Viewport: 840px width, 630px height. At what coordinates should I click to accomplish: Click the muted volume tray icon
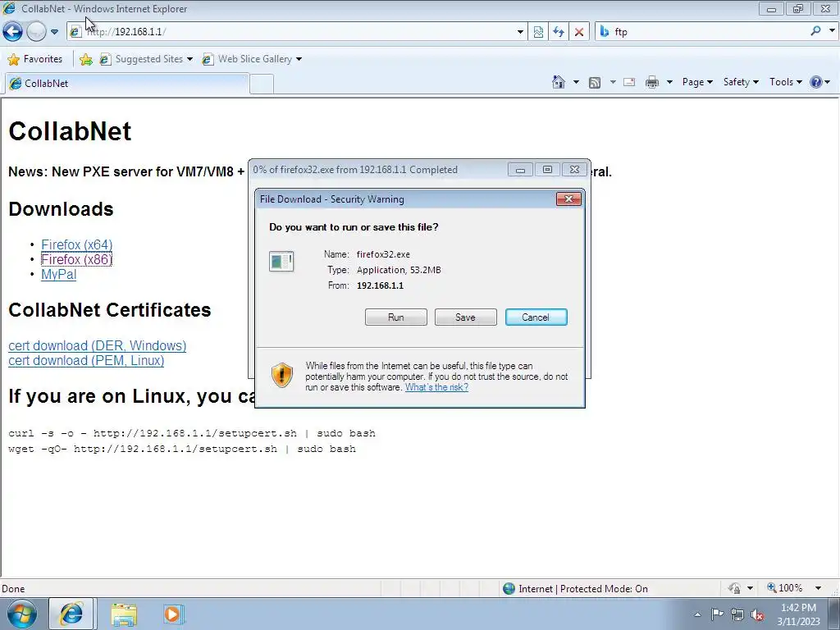click(x=757, y=614)
